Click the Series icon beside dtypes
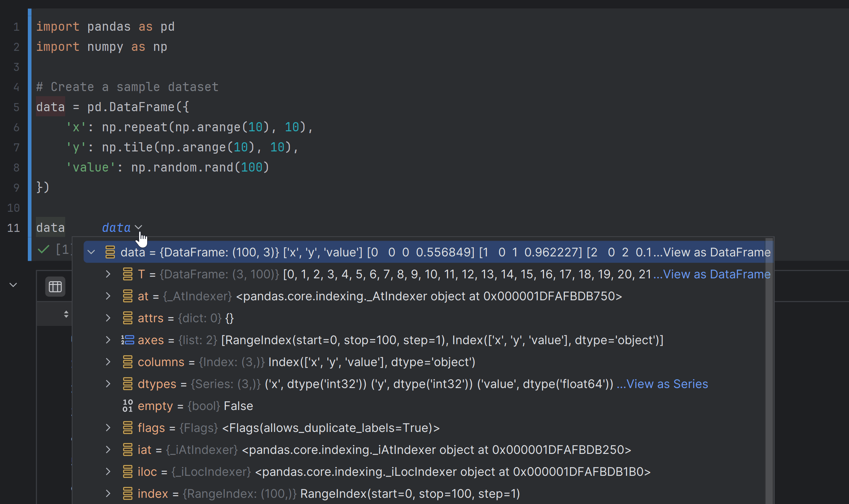849x504 pixels. (127, 384)
